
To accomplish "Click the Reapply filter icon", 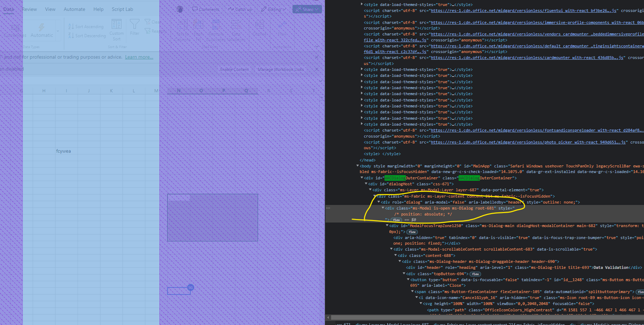I will point(147,31).
